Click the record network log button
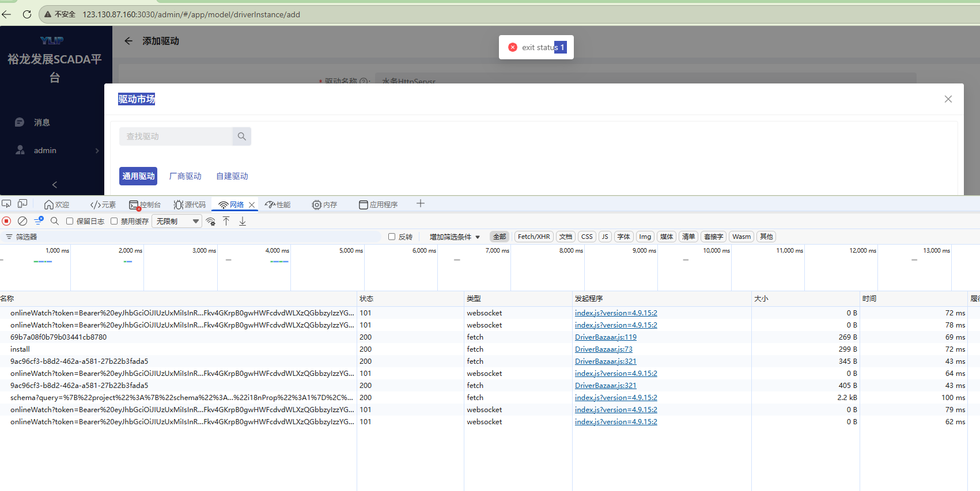The image size is (980, 491). click(x=7, y=221)
